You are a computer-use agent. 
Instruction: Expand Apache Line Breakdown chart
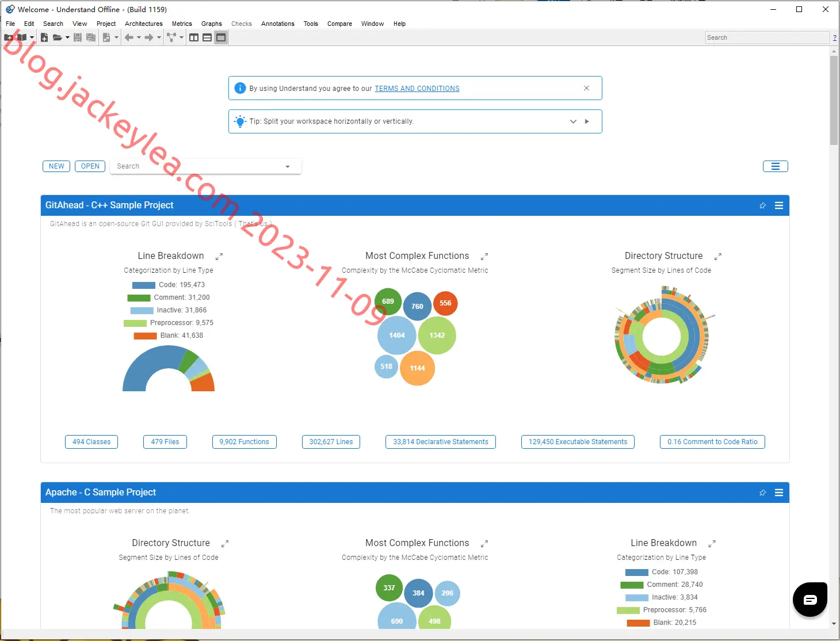click(712, 544)
